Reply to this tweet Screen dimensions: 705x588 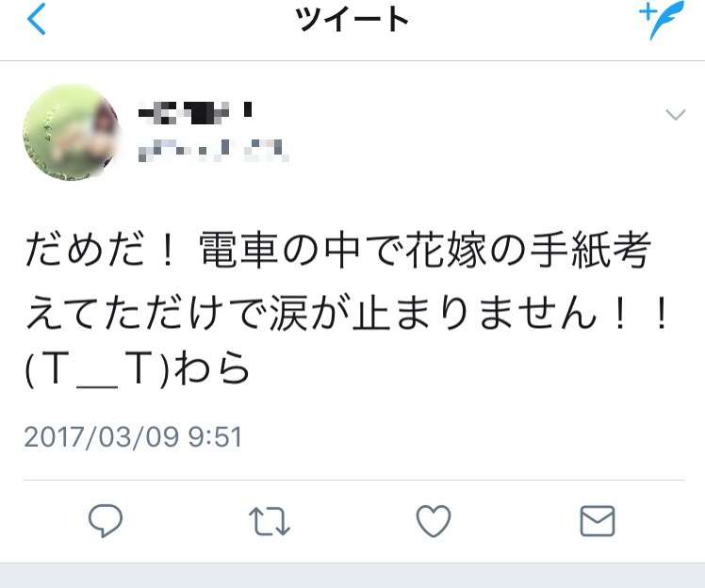click(x=106, y=520)
